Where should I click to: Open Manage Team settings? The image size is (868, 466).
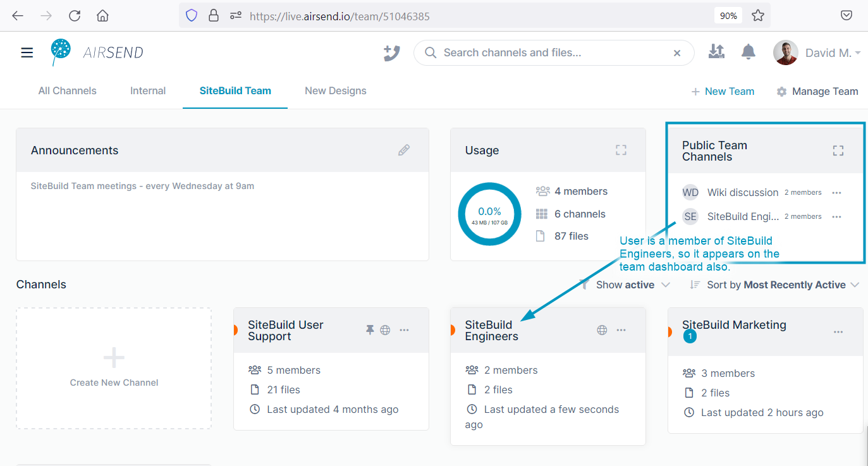pyautogui.click(x=817, y=91)
